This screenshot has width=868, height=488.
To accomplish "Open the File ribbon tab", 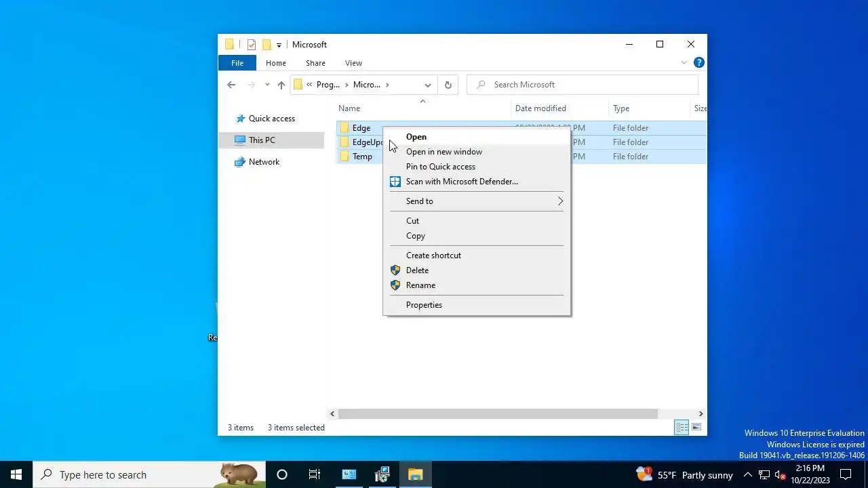I will [237, 63].
